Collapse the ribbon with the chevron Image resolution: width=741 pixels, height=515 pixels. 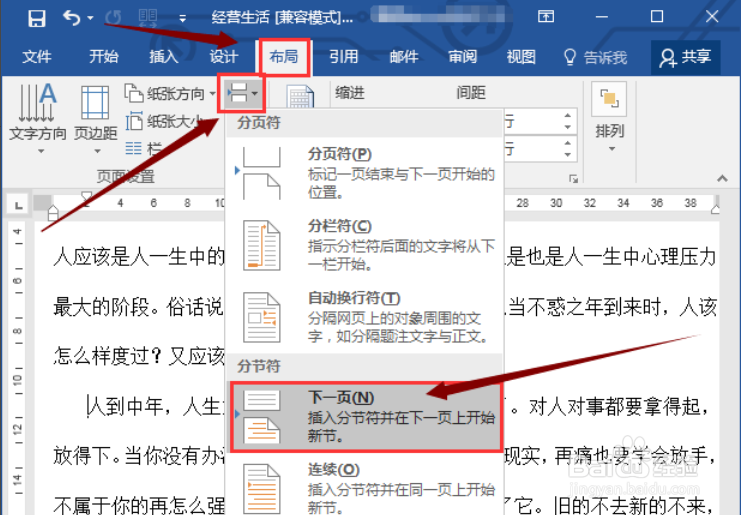722,178
